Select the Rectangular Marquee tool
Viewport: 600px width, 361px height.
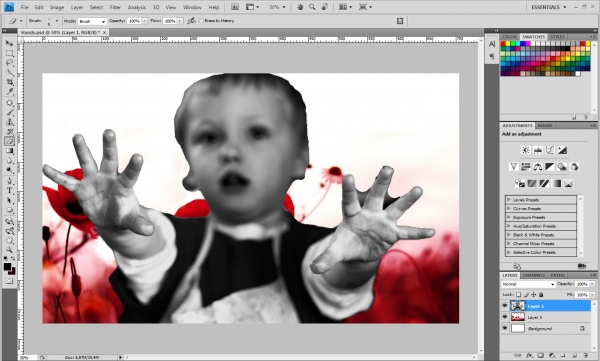(9, 53)
